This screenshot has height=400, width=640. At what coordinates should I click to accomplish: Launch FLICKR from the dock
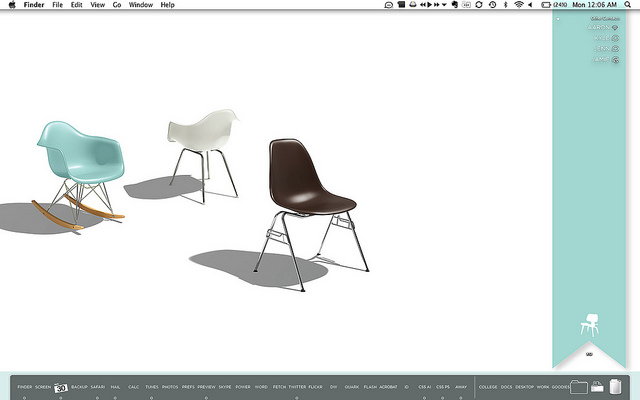click(x=315, y=387)
